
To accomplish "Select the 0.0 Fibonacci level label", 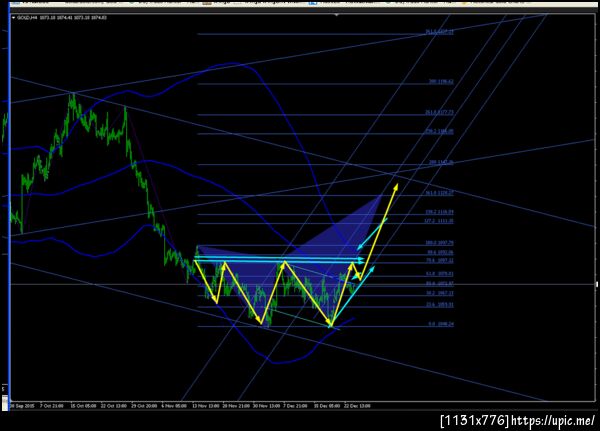I will coord(441,324).
